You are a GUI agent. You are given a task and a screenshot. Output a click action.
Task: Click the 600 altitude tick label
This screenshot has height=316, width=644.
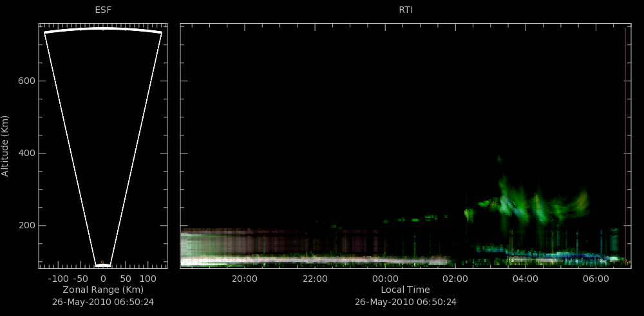[x=26, y=81]
